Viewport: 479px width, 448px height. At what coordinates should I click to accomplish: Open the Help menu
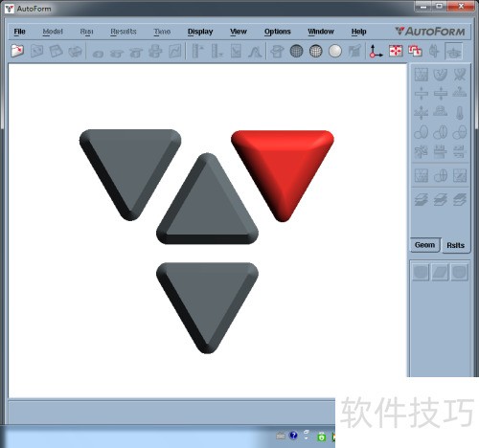click(359, 32)
